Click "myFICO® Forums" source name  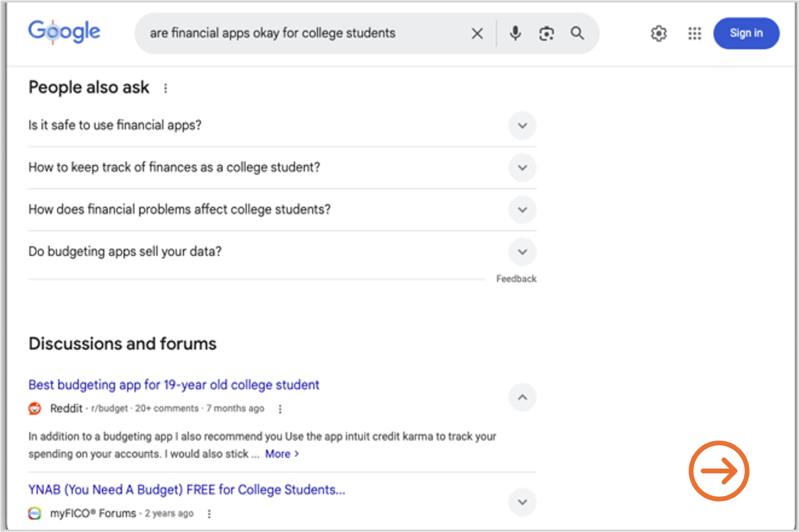pos(93,514)
